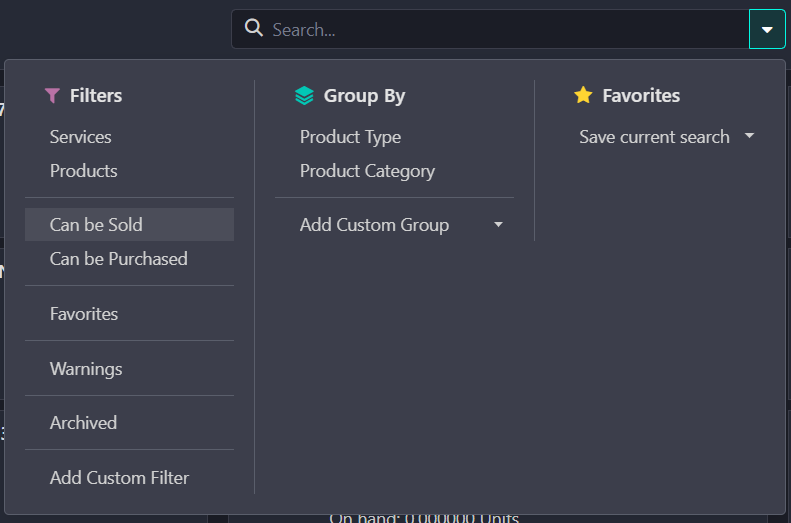Toggle the Services filter
Image resolution: width=791 pixels, height=523 pixels.
coord(81,137)
